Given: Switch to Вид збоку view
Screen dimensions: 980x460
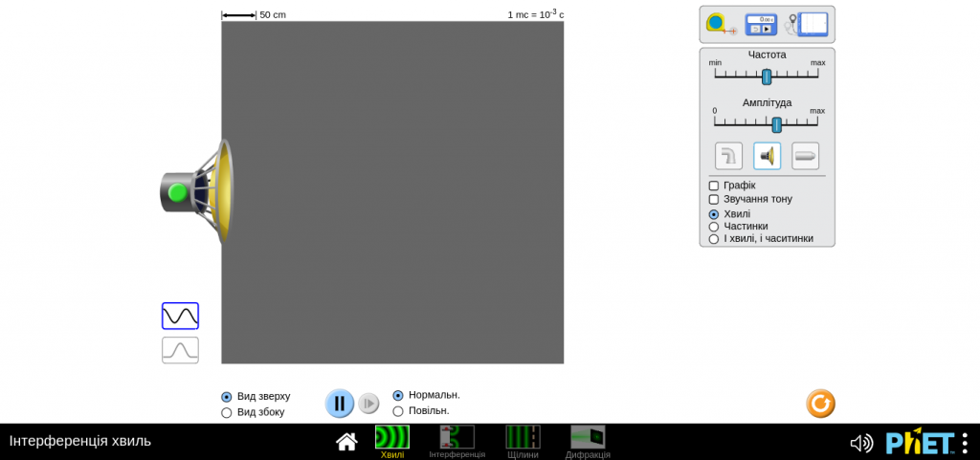Looking at the screenshot, I should 226,412.
